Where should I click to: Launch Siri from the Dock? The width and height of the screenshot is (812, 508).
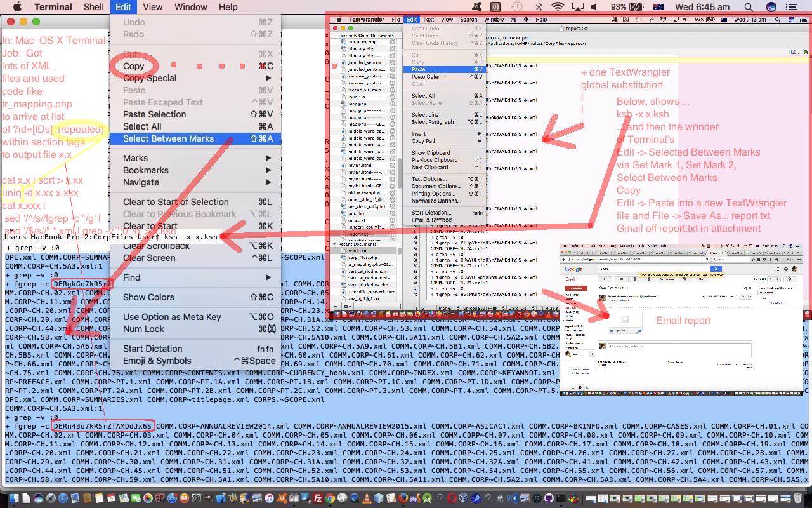click(38, 498)
